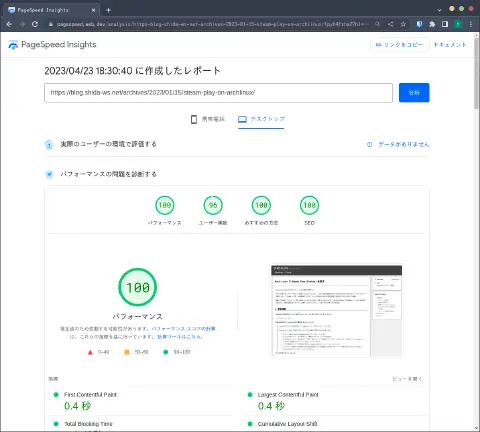
Task: Open the tab search chevron
Action: point(439,10)
